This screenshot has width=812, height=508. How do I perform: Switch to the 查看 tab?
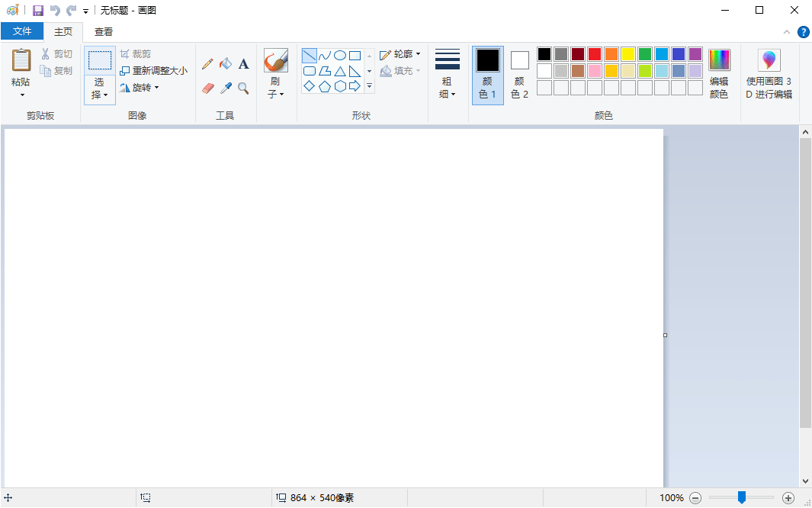(x=104, y=32)
